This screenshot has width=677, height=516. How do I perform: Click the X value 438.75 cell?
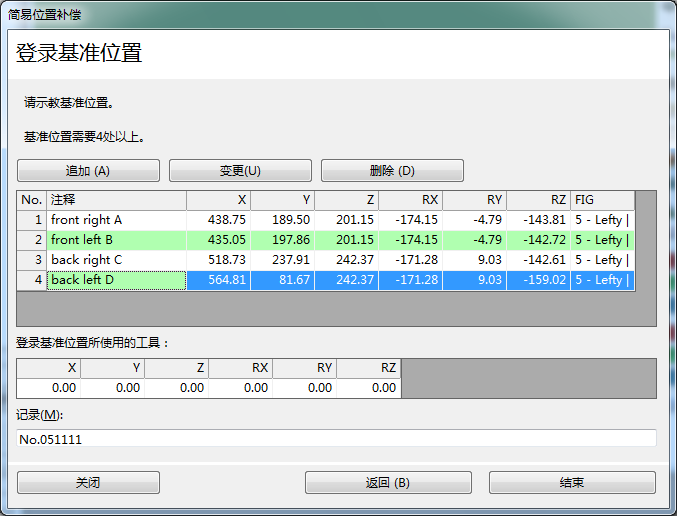(x=218, y=220)
